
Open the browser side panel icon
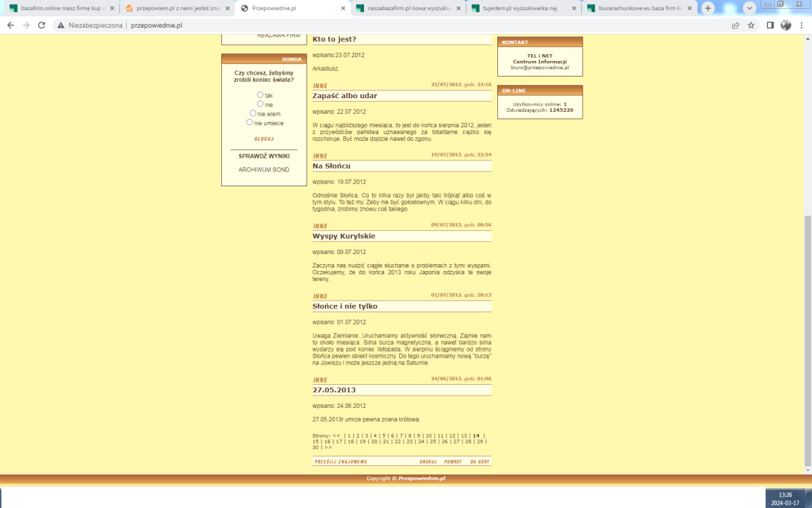point(770,25)
